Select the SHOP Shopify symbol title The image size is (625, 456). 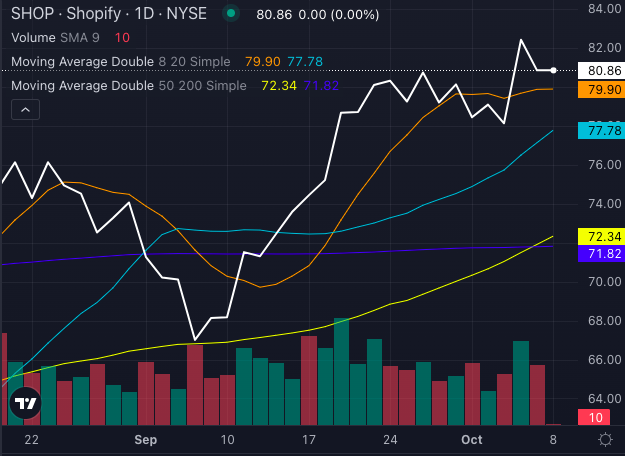109,14
